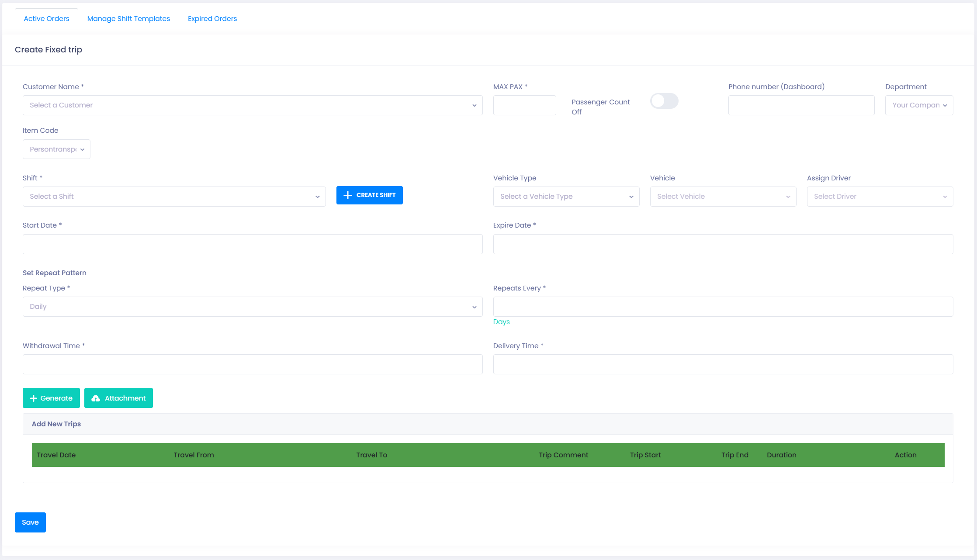977x560 pixels.
Task: Expand the Select a Shift dropdown
Action: point(174,197)
